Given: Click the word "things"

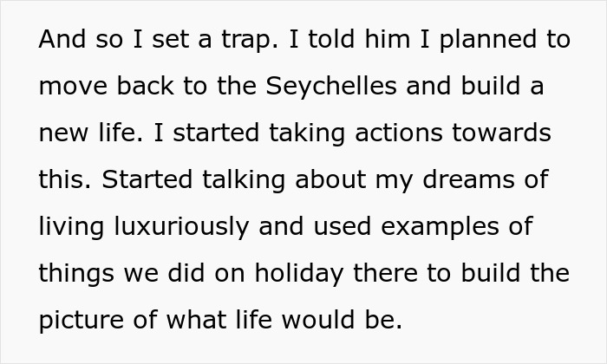Looking at the screenshot, I should [75, 274].
